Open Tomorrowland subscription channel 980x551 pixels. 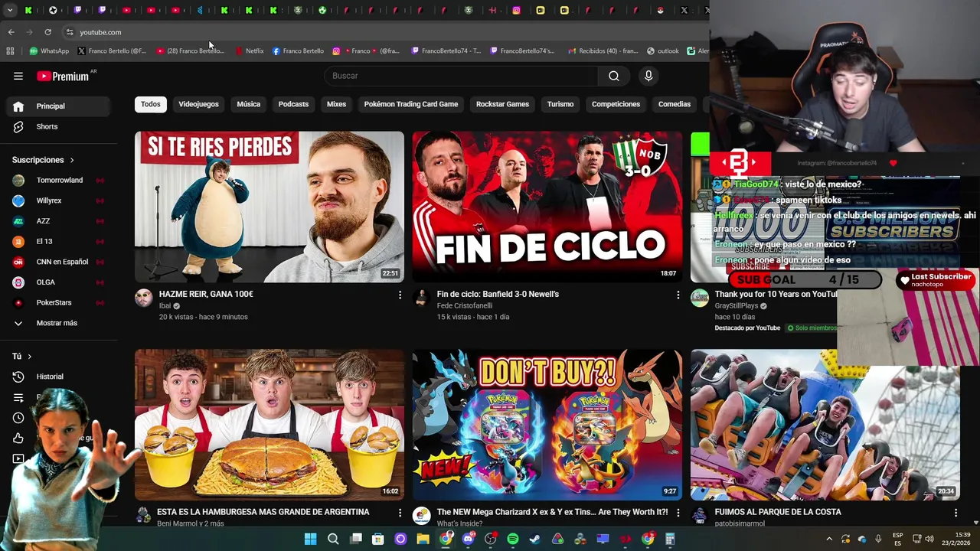tap(58, 180)
